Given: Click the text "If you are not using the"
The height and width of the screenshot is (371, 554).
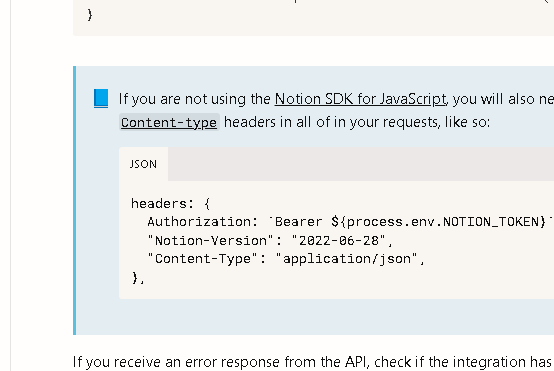Looking at the screenshot, I should pyautogui.click(x=195, y=99).
